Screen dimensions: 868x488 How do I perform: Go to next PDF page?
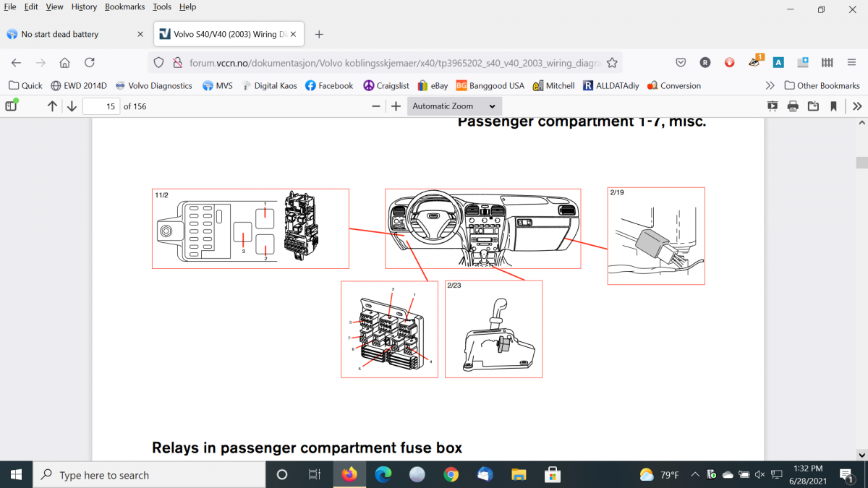pos(72,106)
